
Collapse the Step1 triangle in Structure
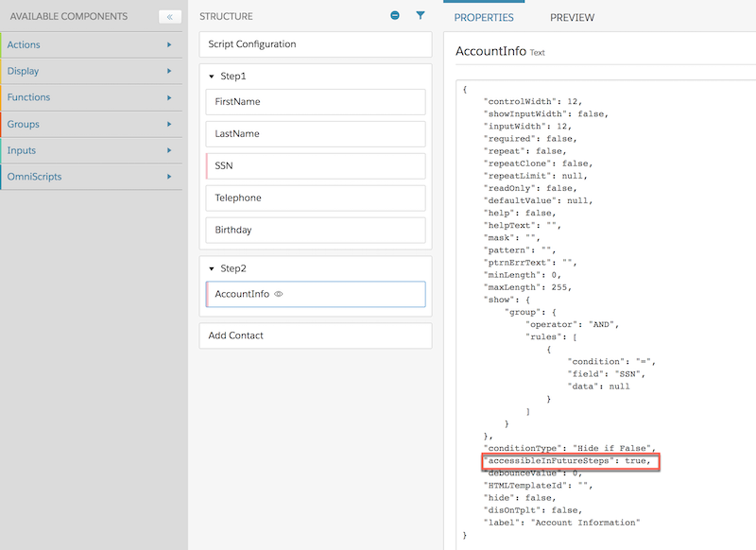(211, 77)
